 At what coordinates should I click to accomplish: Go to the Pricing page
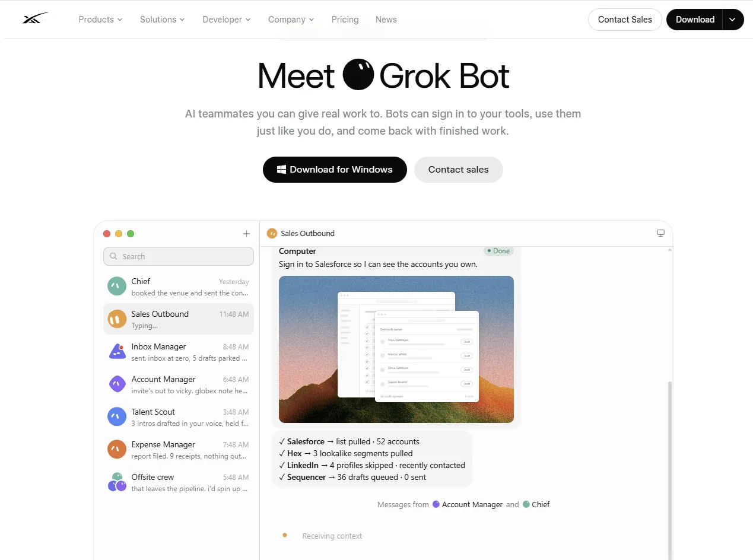345,20
